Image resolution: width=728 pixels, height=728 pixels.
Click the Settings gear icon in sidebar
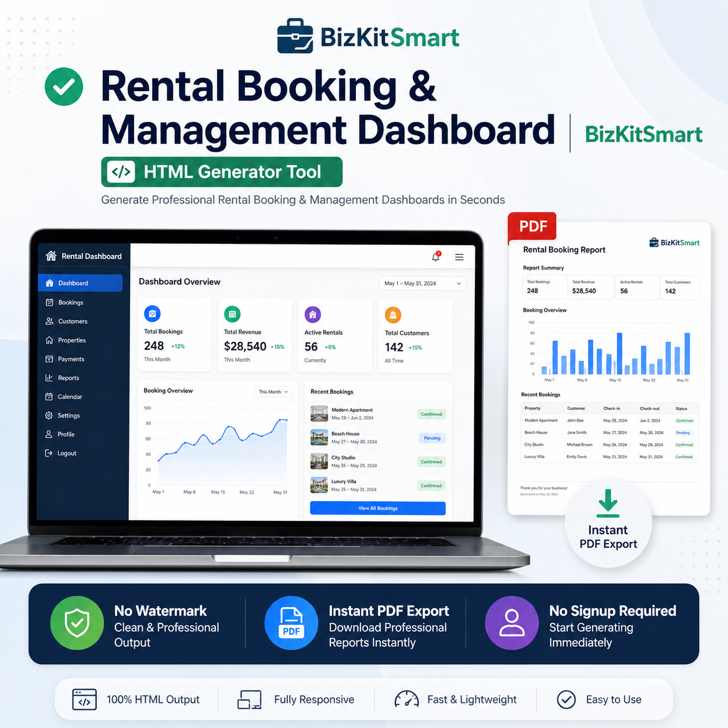pos(49,416)
